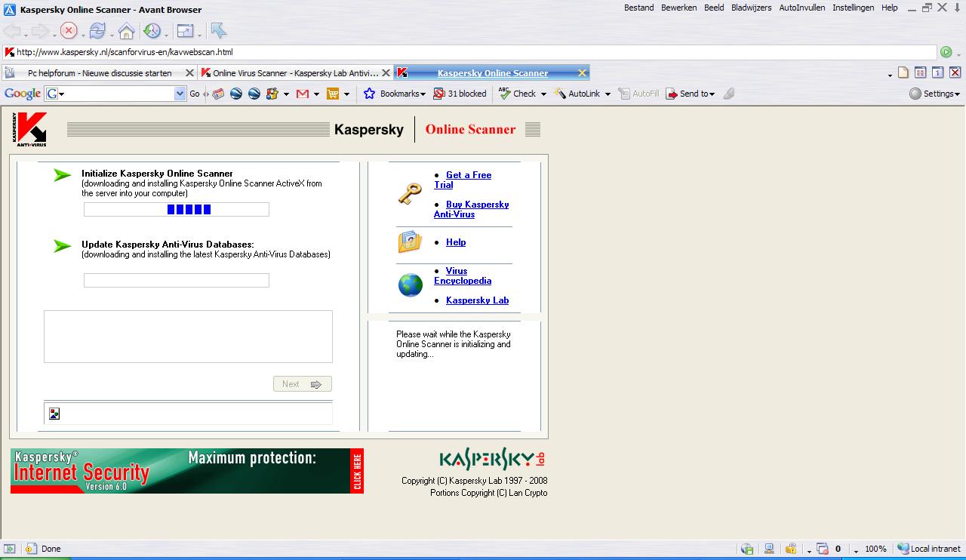Click the Initialize scanner progress bar
This screenshot has width=966, height=560.
click(x=177, y=210)
